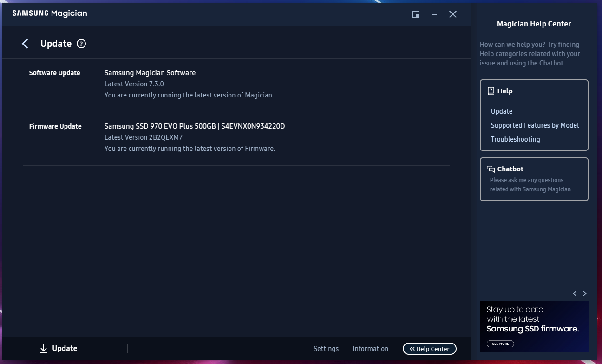Open the Troubleshooting help topic
Image resolution: width=602 pixels, height=364 pixels.
(x=515, y=139)
